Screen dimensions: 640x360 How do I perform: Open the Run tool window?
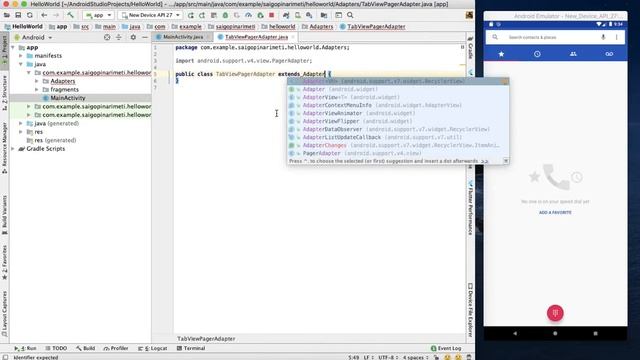click(x=25, y=348)
